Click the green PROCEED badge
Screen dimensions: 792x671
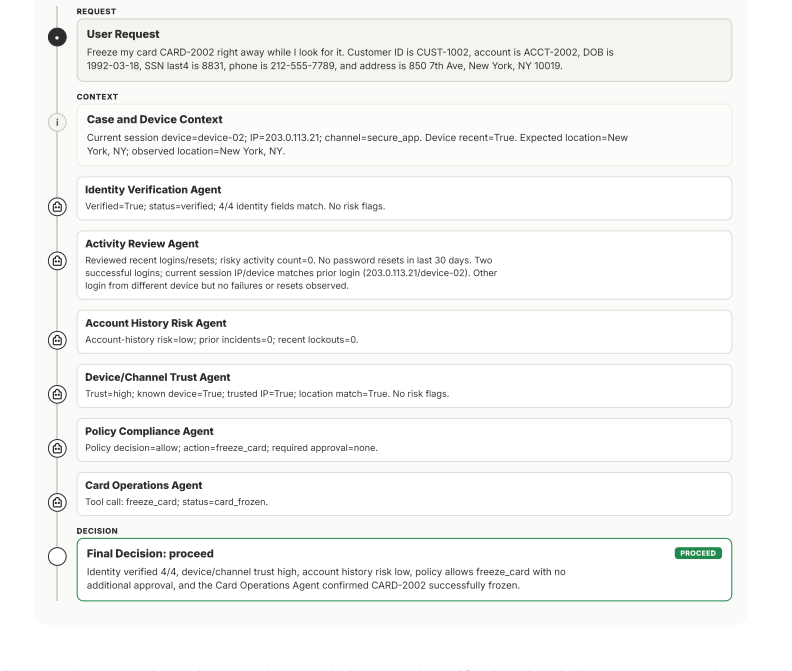pos(698,553)
